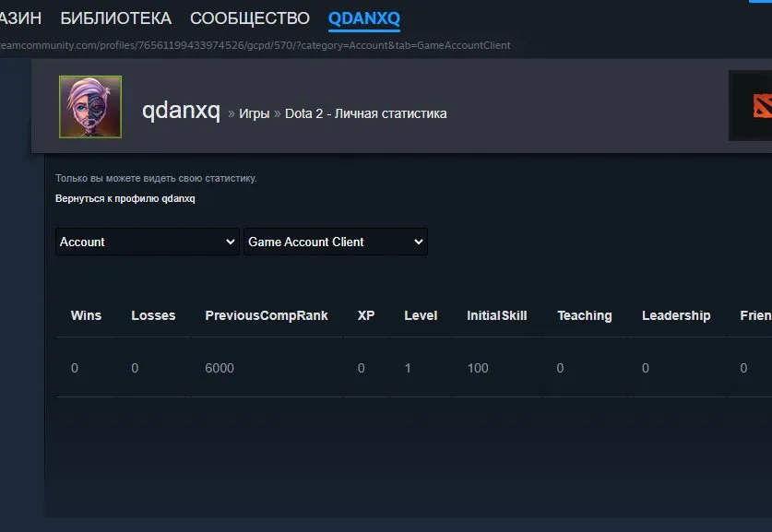Go to the Игры breadcrumb link
The image size is (772, 532).
point(254,113)
